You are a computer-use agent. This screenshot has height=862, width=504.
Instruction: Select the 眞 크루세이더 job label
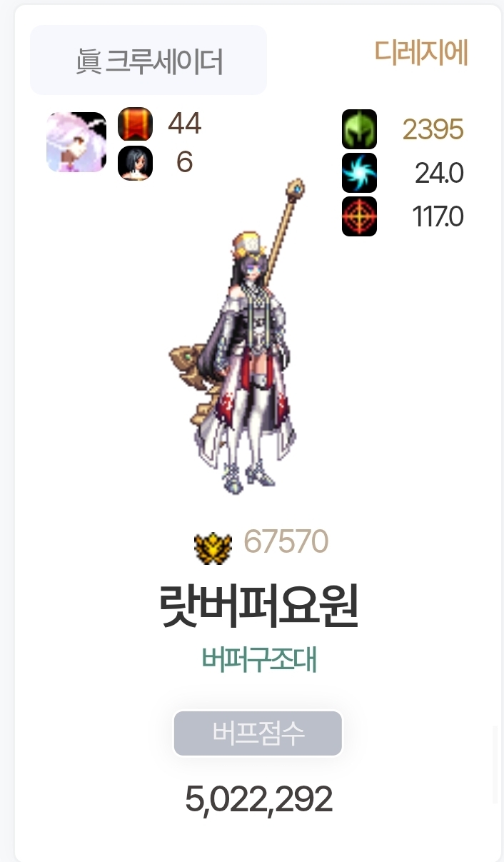tap(148, 61)
